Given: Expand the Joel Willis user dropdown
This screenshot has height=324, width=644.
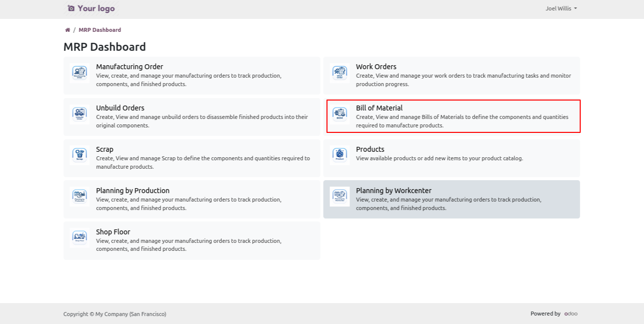Looking at the screenshot, I should tap(561, 8).
